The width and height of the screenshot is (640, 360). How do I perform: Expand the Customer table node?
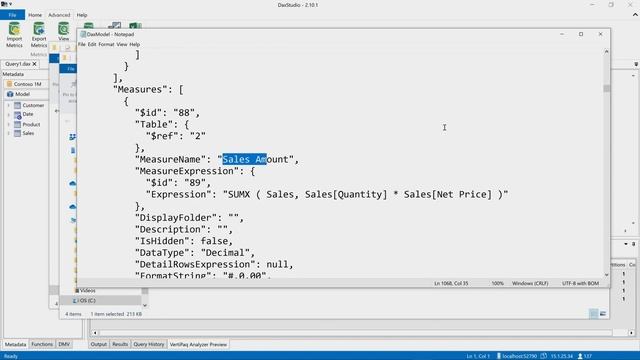9,105
